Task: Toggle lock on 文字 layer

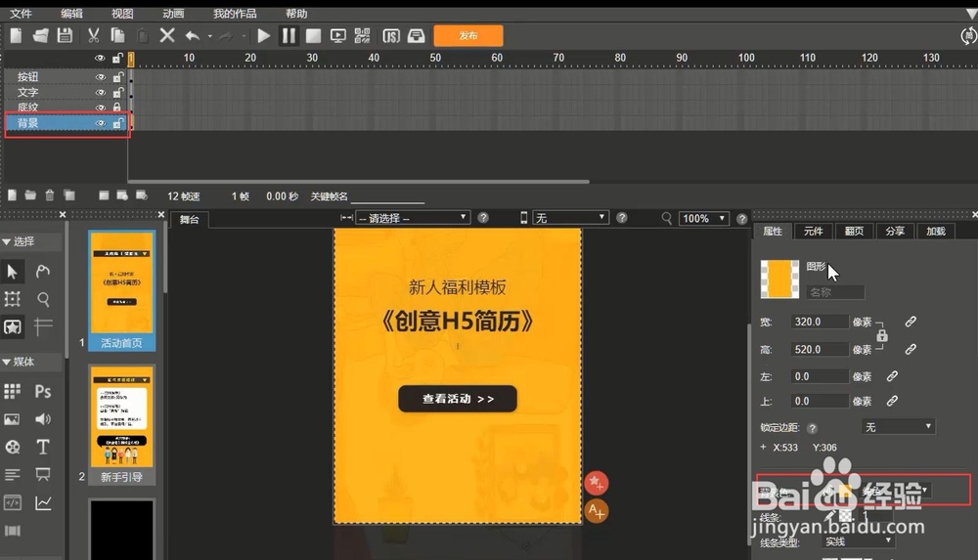Action: point(117,92)
